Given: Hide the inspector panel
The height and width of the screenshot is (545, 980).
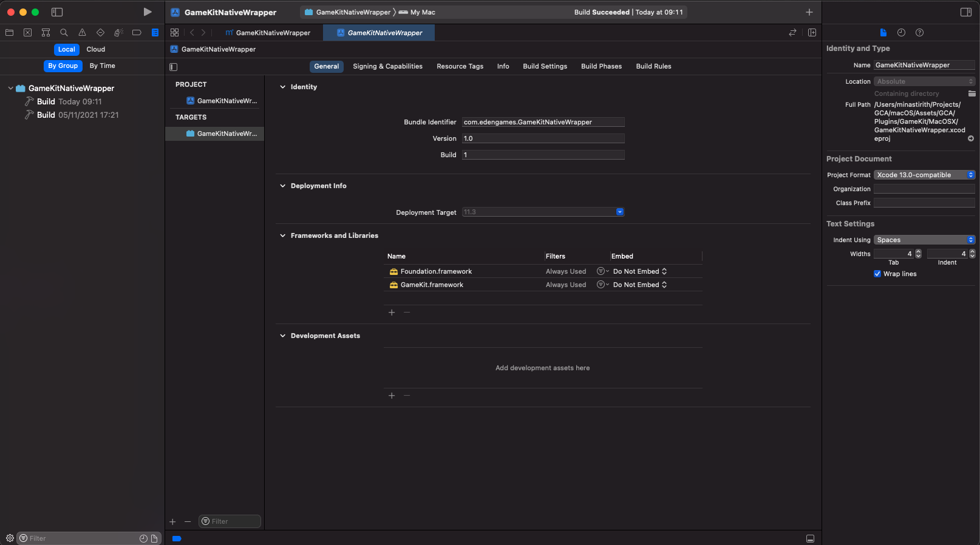Looking at the screenshot, I should point(966,12).
